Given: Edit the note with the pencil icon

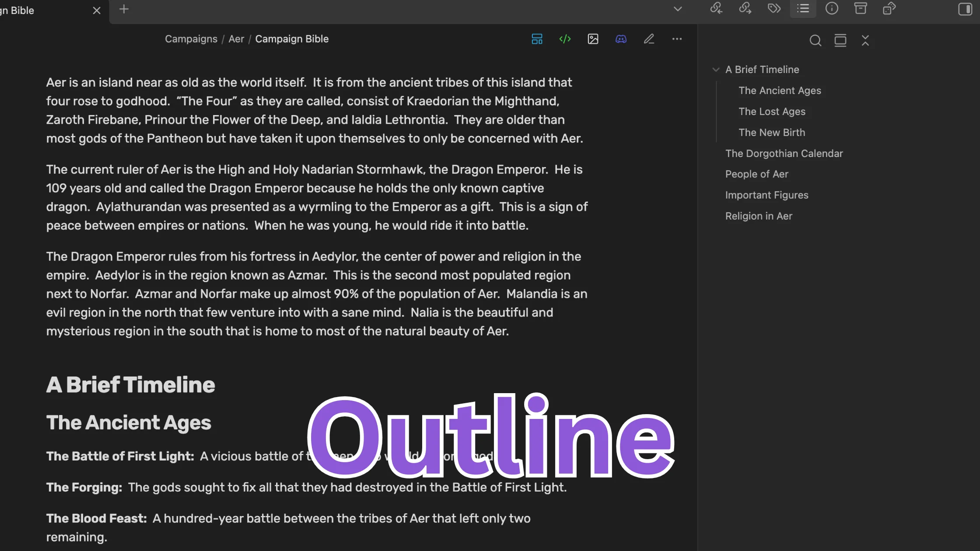Looking at the screenshot, I should (x=649, y=39).
